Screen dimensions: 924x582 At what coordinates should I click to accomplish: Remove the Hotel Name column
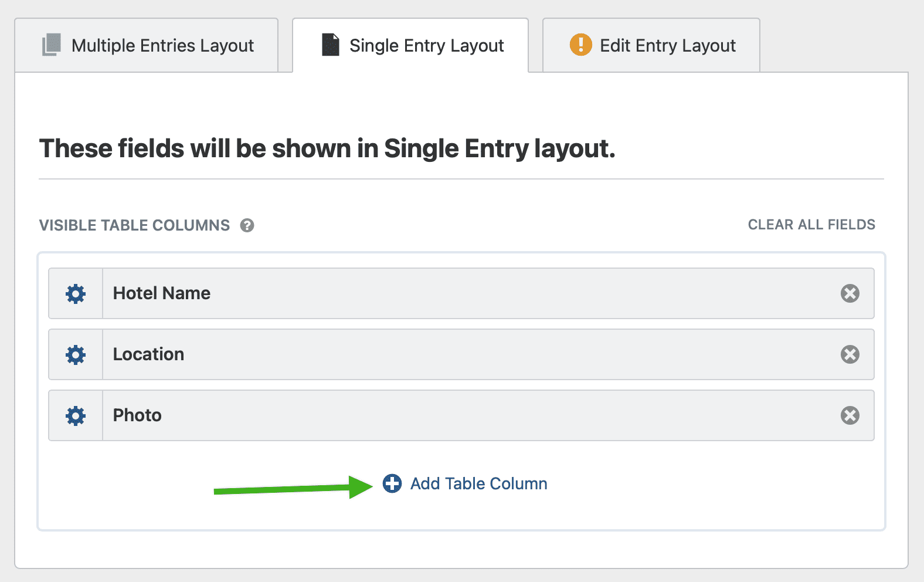(x=850, y=293)
